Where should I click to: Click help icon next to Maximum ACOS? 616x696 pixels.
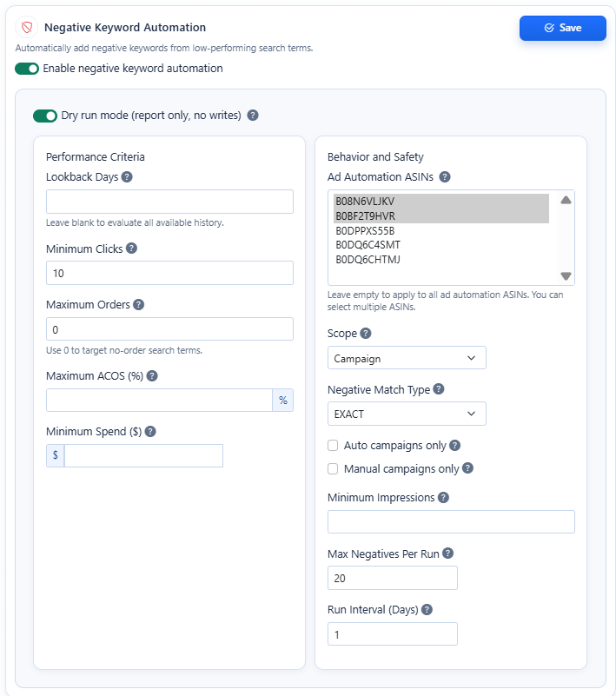(x=152, y=376)
